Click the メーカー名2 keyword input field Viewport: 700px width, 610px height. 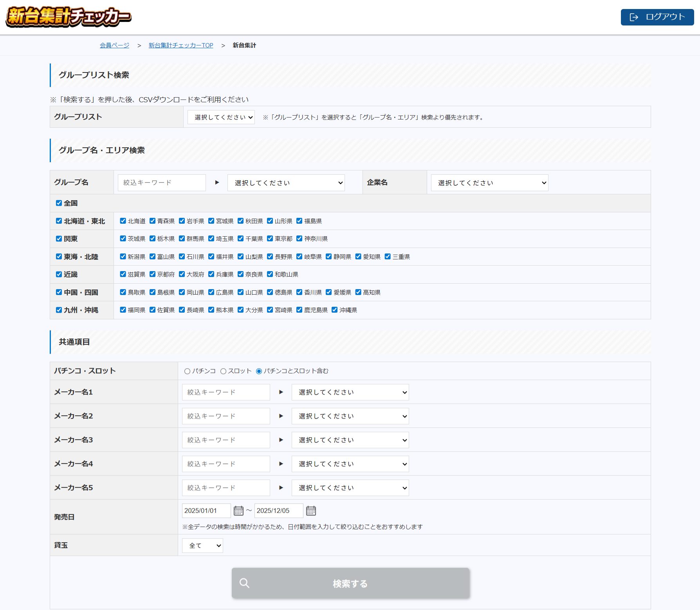tap(226, 416)
